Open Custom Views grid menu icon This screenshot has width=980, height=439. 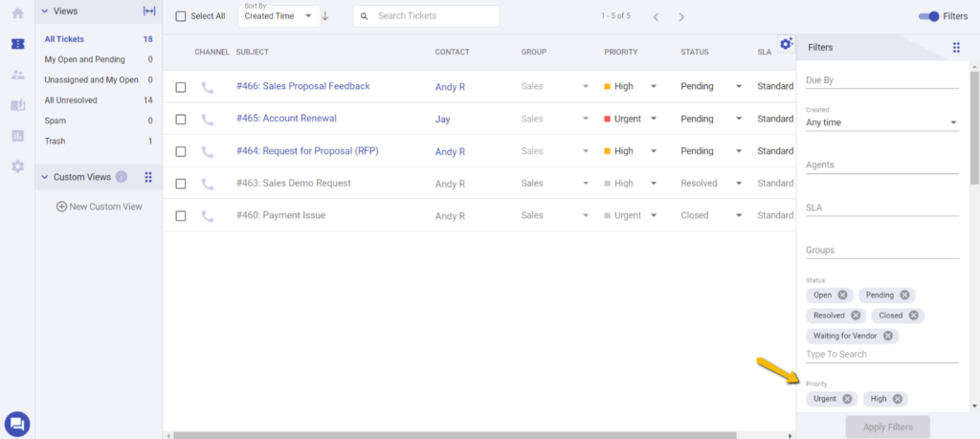pyautogui.click(x=148, y=177)
